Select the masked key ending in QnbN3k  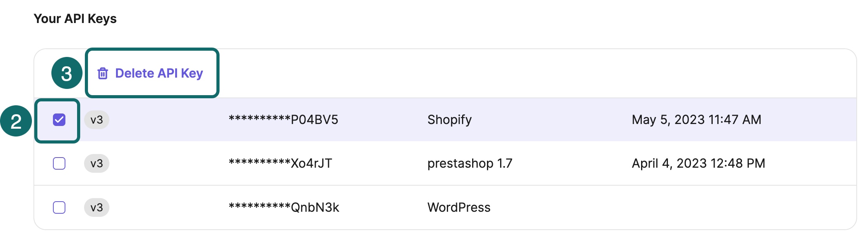[x=284, y=207]
